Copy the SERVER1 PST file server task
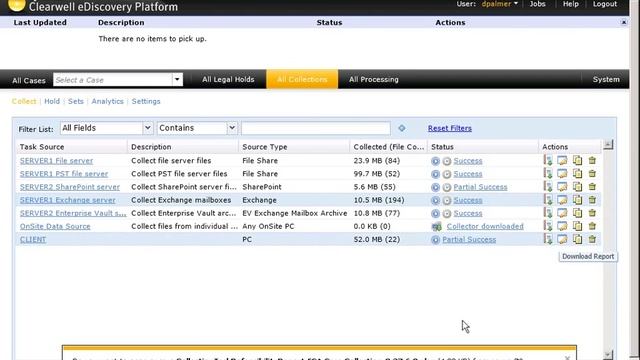The width and height of the screenshot is (640, 360). pyautogui.click(x=577, y=173)
